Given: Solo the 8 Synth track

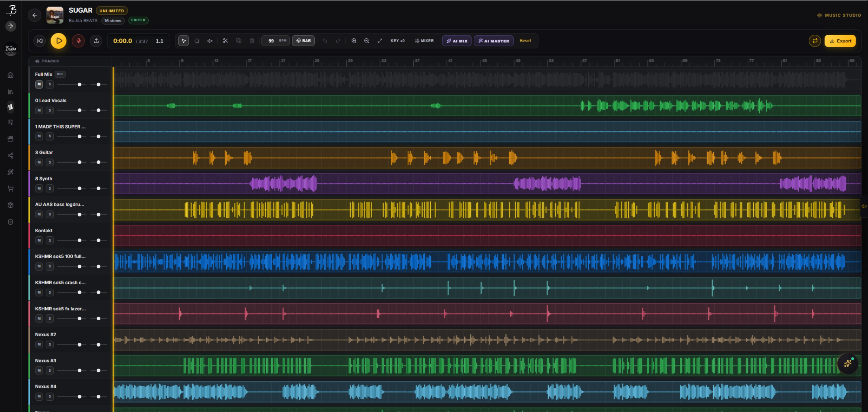Looking at the screenshot, I should pos(50,188).
